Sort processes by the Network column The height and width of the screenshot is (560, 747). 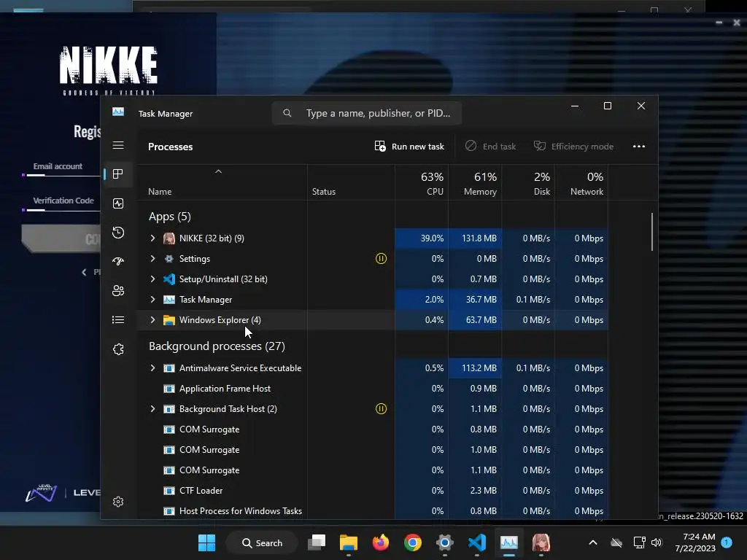point(581,183)
